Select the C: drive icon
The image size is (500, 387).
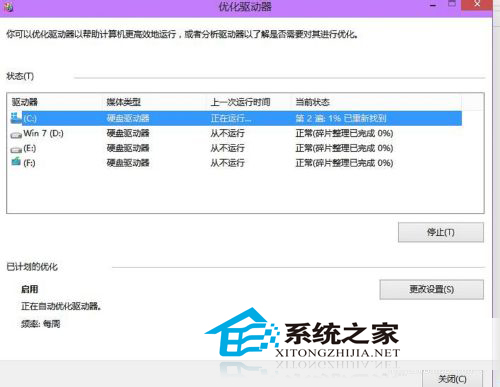pos(16,118)
